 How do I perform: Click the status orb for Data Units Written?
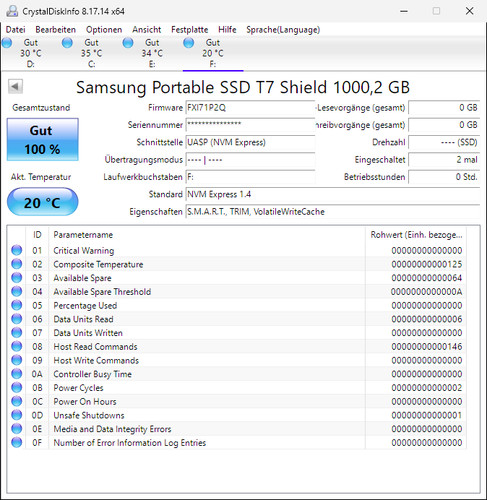(17, 333)
